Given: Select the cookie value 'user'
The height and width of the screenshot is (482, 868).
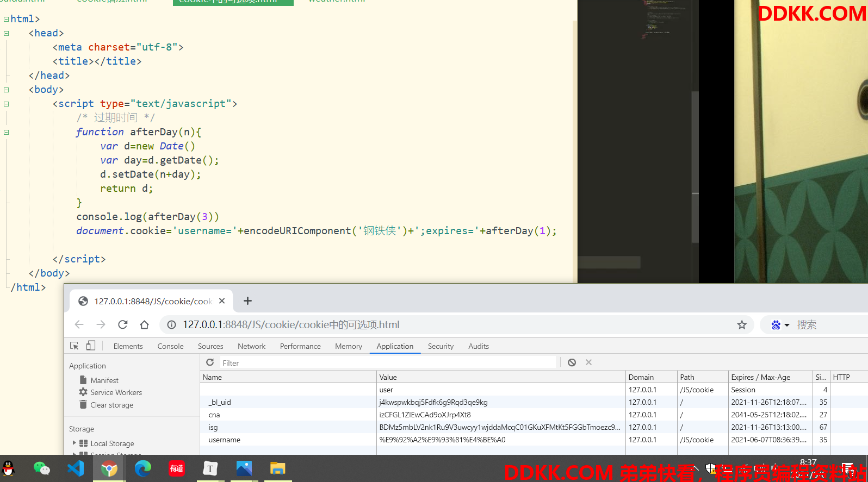Looking at the screenshot, I should pos(386,390).
